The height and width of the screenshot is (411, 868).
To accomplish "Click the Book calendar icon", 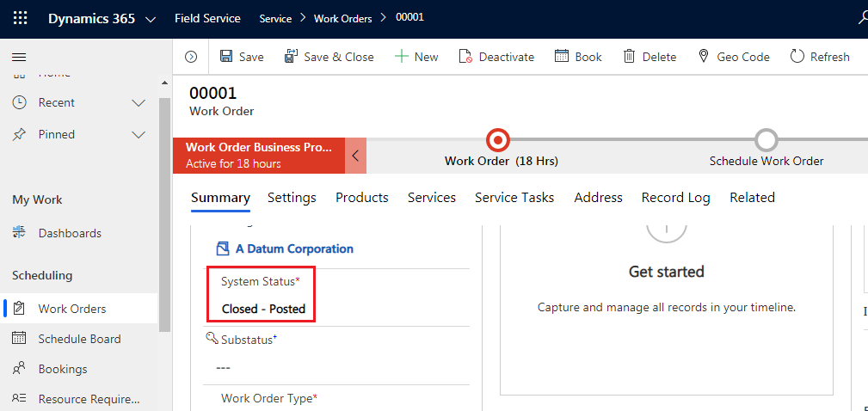I will click(x=562, y=57).
